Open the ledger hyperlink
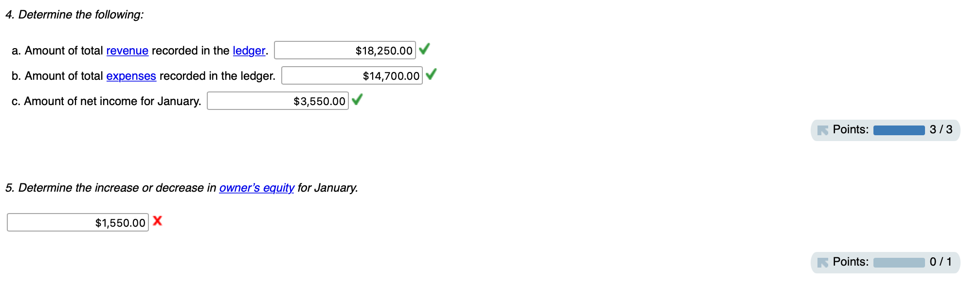980x287 pixels. point(249,51)
